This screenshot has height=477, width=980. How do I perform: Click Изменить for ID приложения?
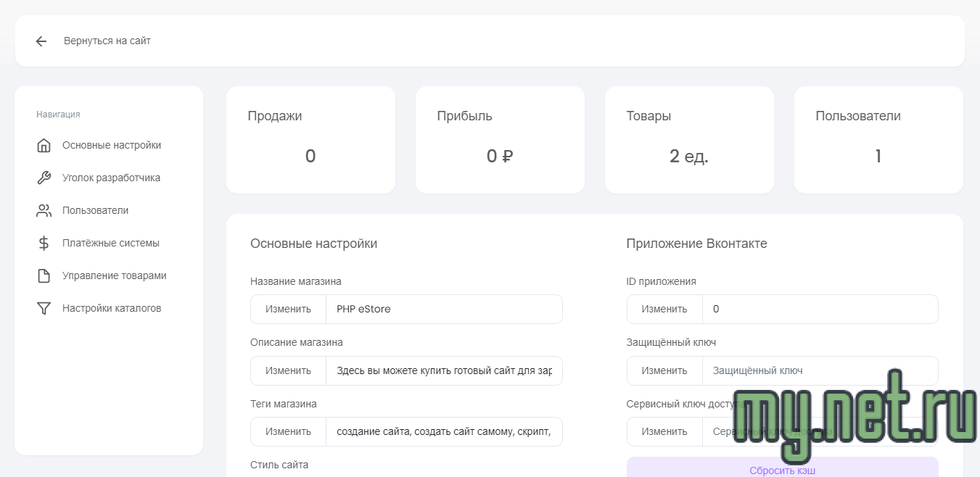(x=664, y=309)
